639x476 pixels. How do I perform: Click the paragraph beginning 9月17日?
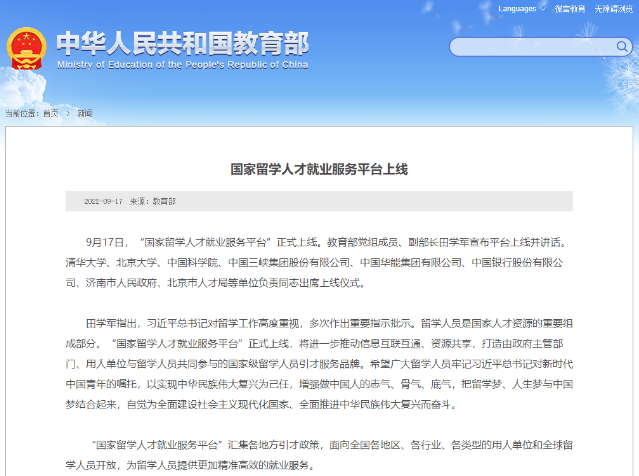point(319,262)
